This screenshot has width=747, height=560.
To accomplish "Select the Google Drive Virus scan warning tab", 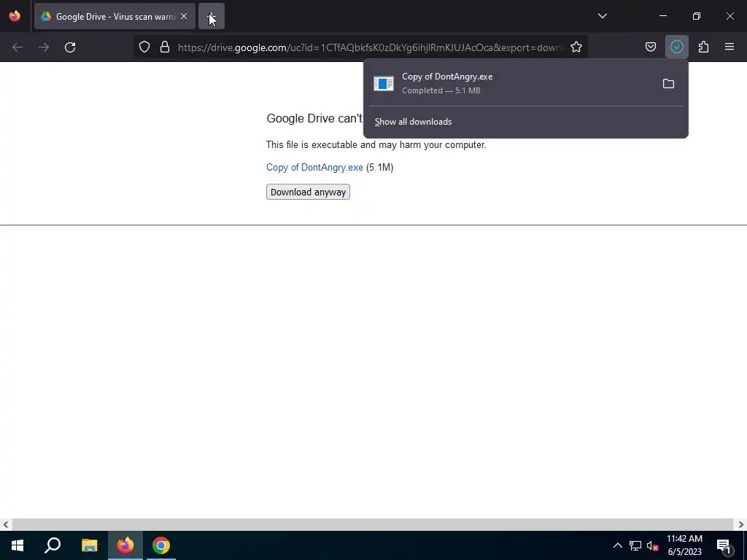I will (x=115, y=16).
